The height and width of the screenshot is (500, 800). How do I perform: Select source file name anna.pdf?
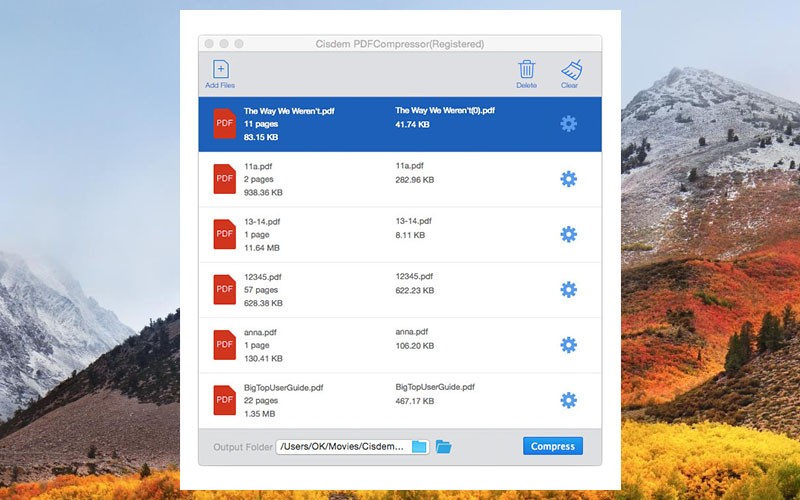click(260, 332)
